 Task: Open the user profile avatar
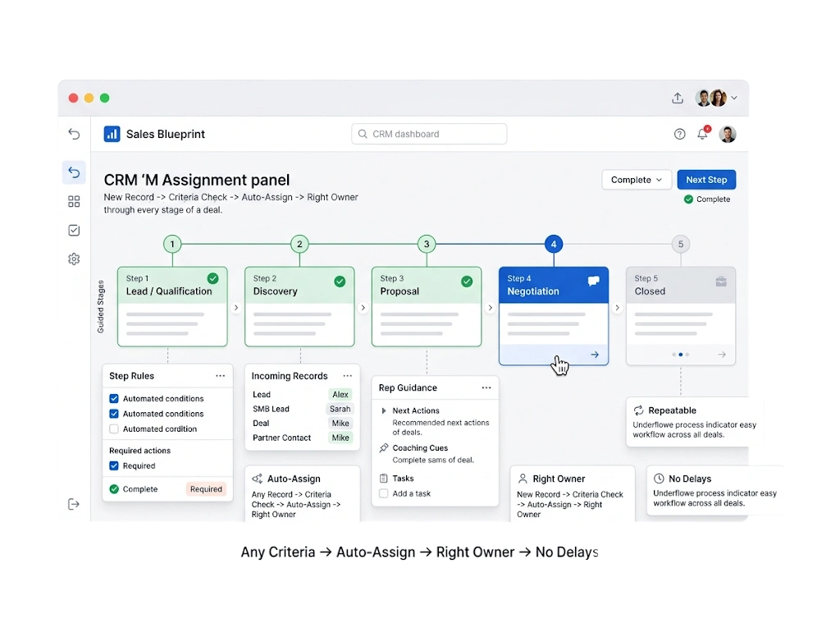728,134
